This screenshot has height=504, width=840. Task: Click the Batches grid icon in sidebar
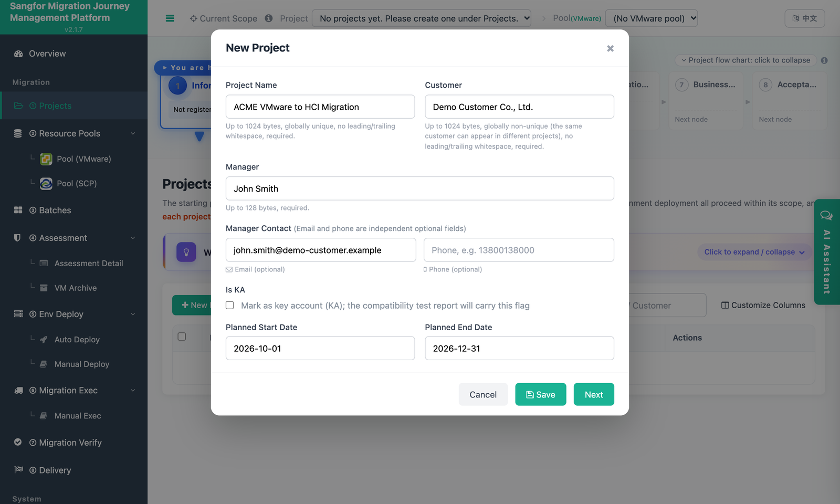18,210
